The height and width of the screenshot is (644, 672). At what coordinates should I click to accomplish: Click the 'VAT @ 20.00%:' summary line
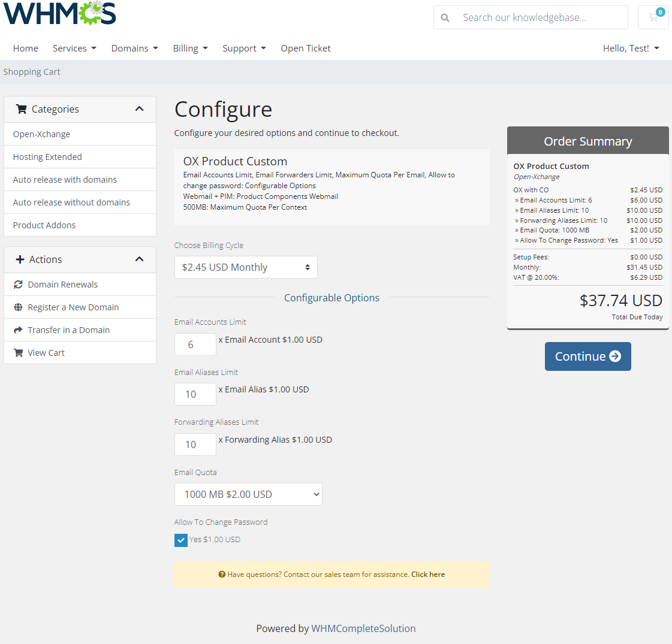(588, 277)
